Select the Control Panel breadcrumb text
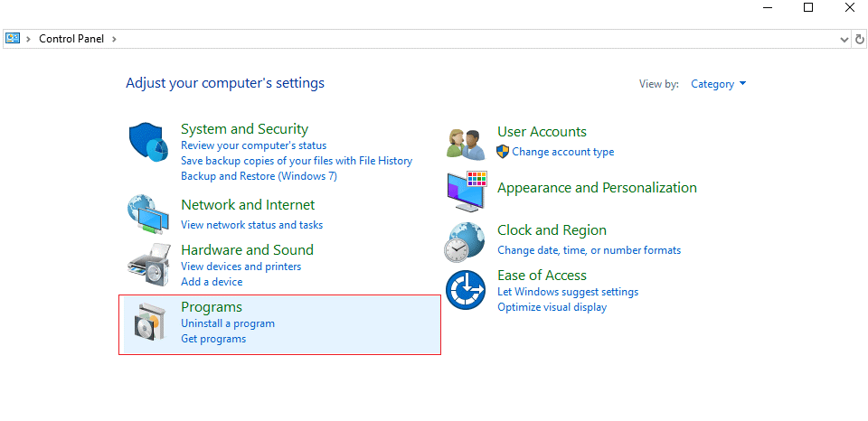The width and height of the screenshot is (868, 421). coord(71,39)
